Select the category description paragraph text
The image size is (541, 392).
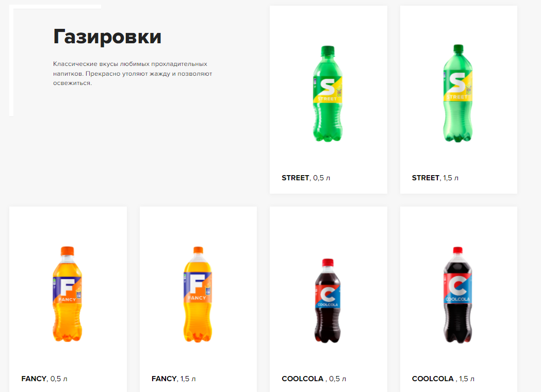133,73
